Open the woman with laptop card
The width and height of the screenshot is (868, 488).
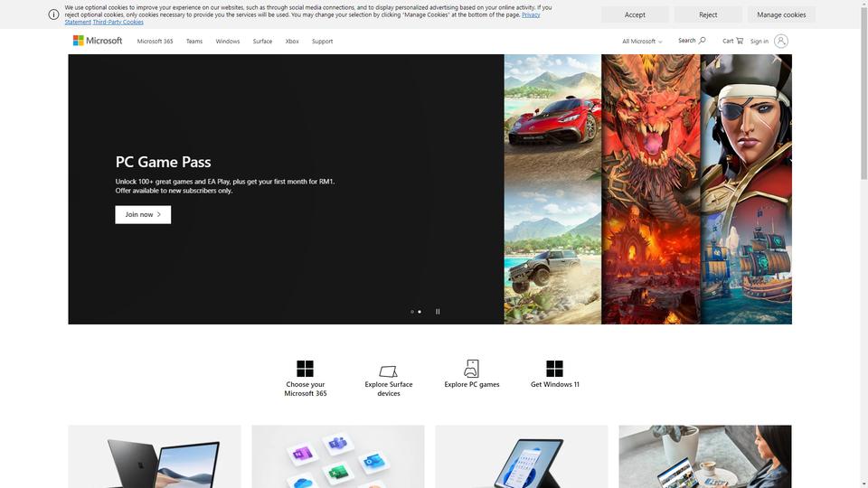pos(705,456)
